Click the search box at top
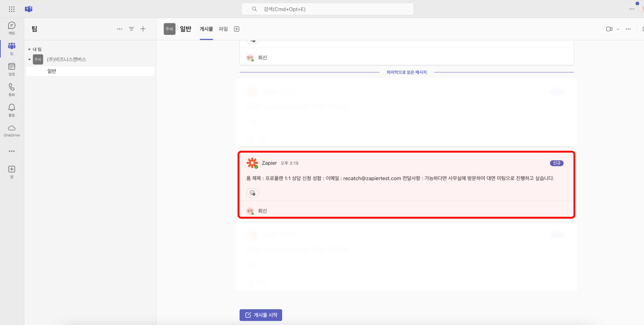 (x=328, y=9)
